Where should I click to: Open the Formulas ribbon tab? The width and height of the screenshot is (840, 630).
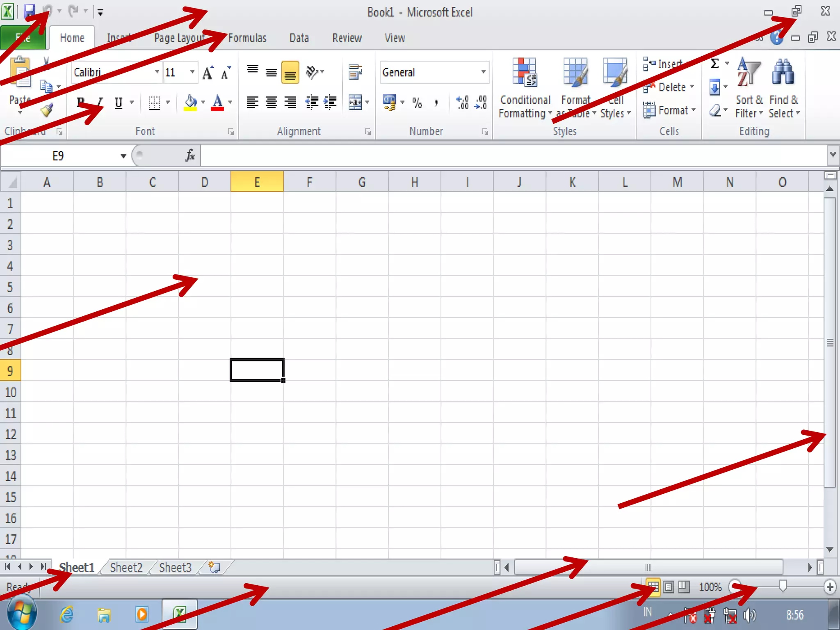[x=247, y=38]
